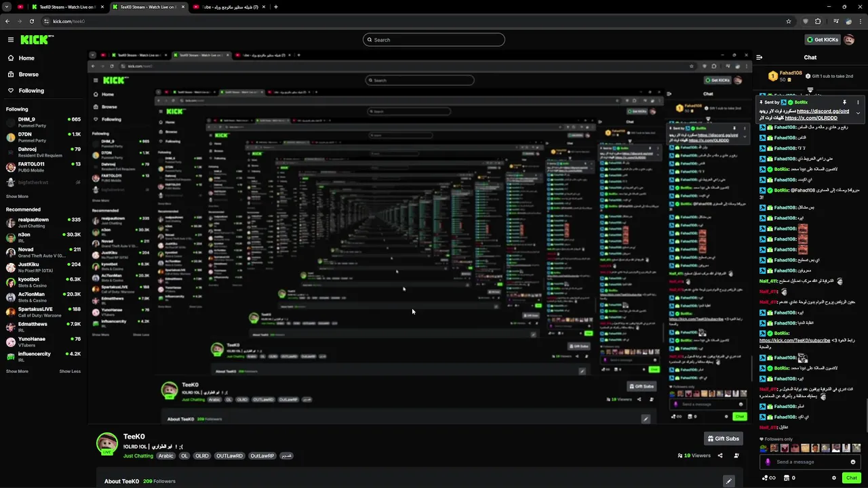868x488 pixels.
Task: Select the Arabic stream tag
Action: tap(166, 456)
